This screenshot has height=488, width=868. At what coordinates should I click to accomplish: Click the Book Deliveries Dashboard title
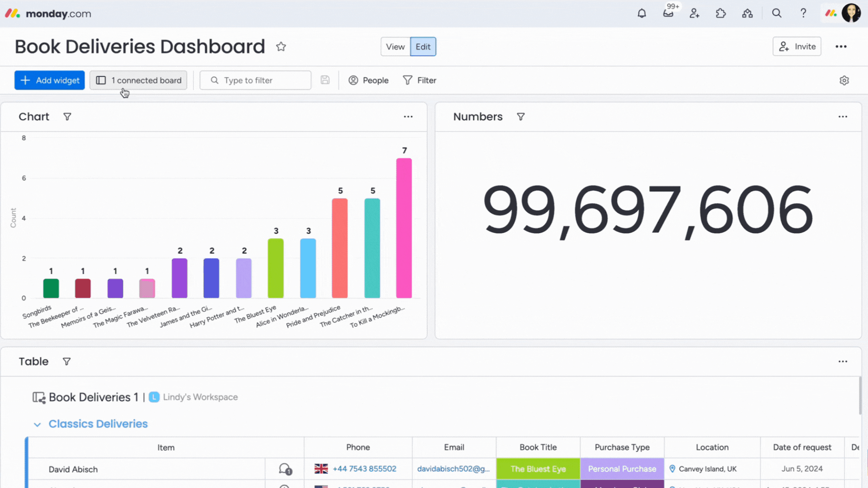point(140,47)
